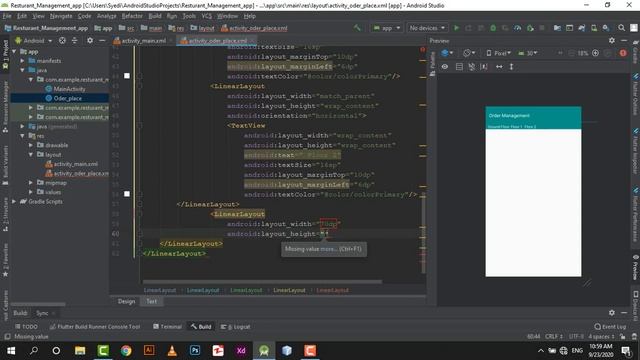640x360 pixels.
Task: Open the 'No devices' device dropdown
Action: pyautogui.click(x=427, y=28)
